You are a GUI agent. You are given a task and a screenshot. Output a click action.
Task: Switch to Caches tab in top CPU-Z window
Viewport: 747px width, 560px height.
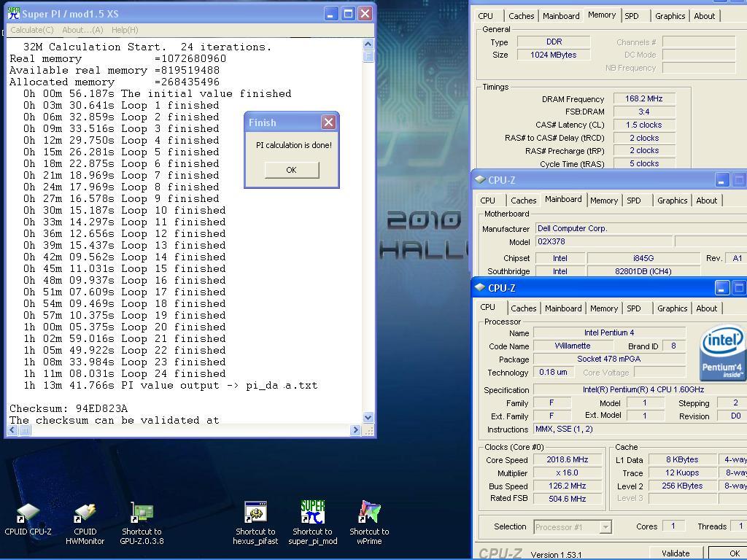point(521,16)
